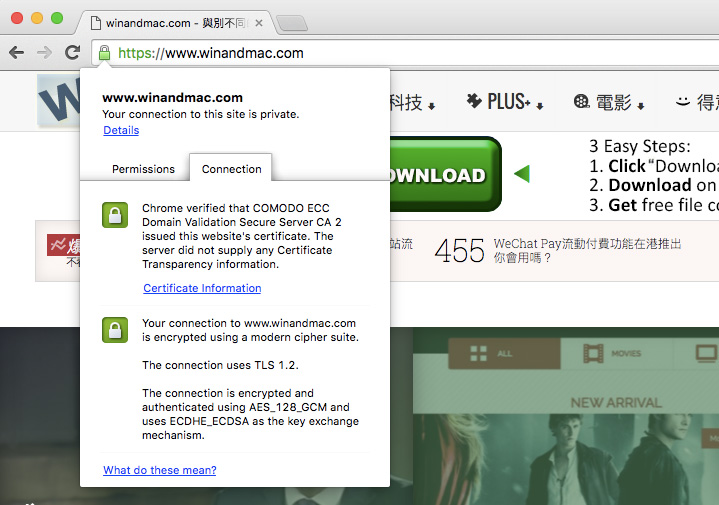Screen dimensions: 719x505
Task: Click the ALL grid icon on movie banner
Action: 477,353
